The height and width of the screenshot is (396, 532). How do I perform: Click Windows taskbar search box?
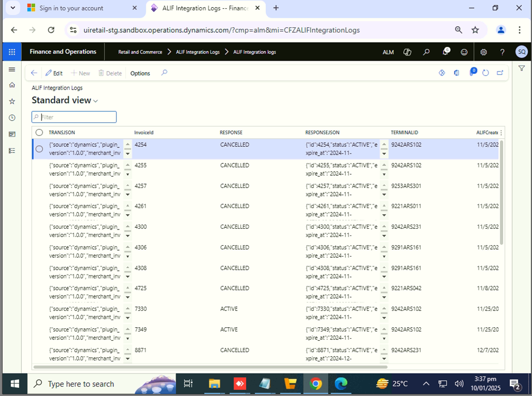click(101, 384)
